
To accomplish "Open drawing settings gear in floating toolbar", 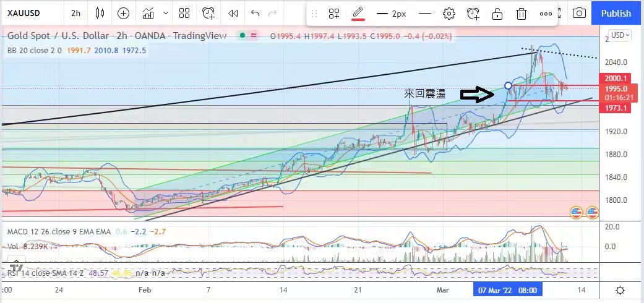I will click(x=449, y=14).
